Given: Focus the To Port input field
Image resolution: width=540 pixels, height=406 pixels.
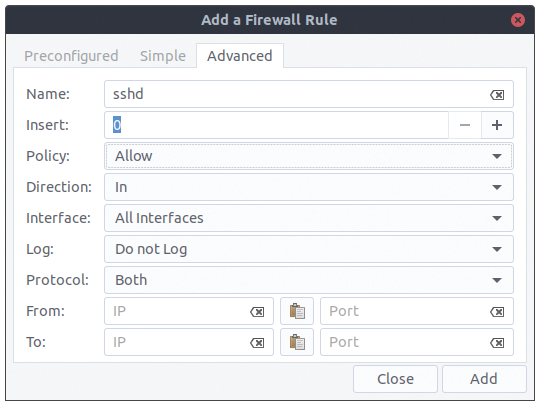Looking at the screenshot, I should tap(406, 342).
